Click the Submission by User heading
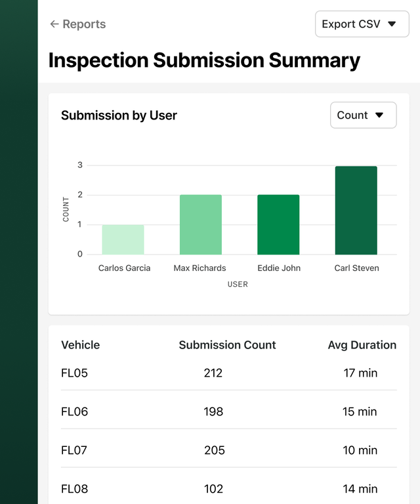Image resolution: width=420 pixels, height=504 pixels. pos(119,115)
